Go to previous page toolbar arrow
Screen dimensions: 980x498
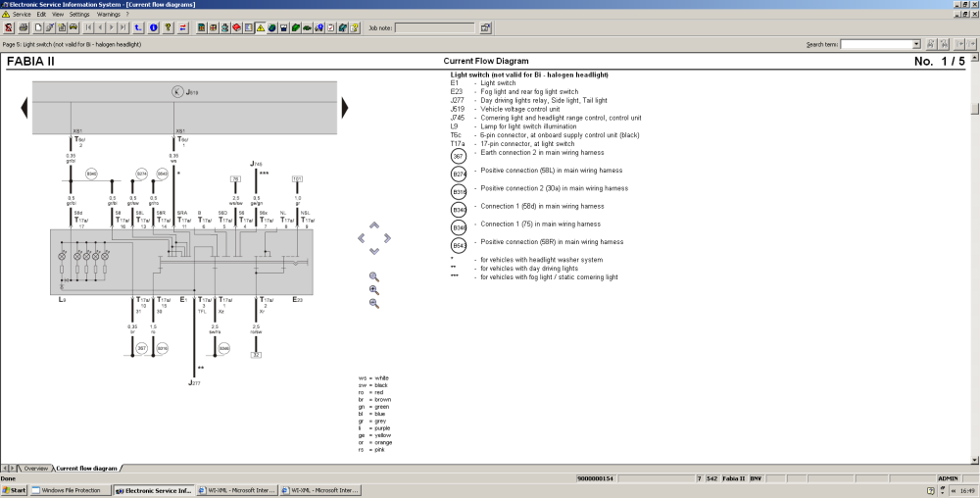click(x=100, y=27)
